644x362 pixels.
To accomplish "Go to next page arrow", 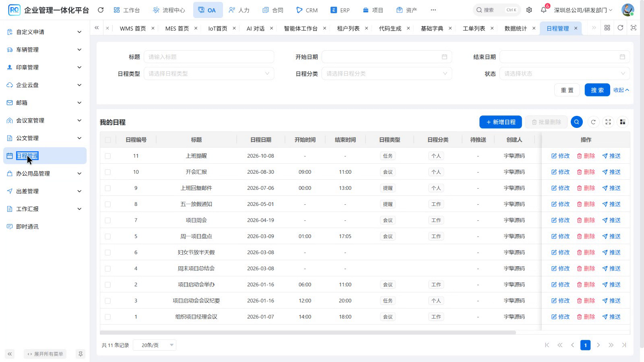I will 599,345.
